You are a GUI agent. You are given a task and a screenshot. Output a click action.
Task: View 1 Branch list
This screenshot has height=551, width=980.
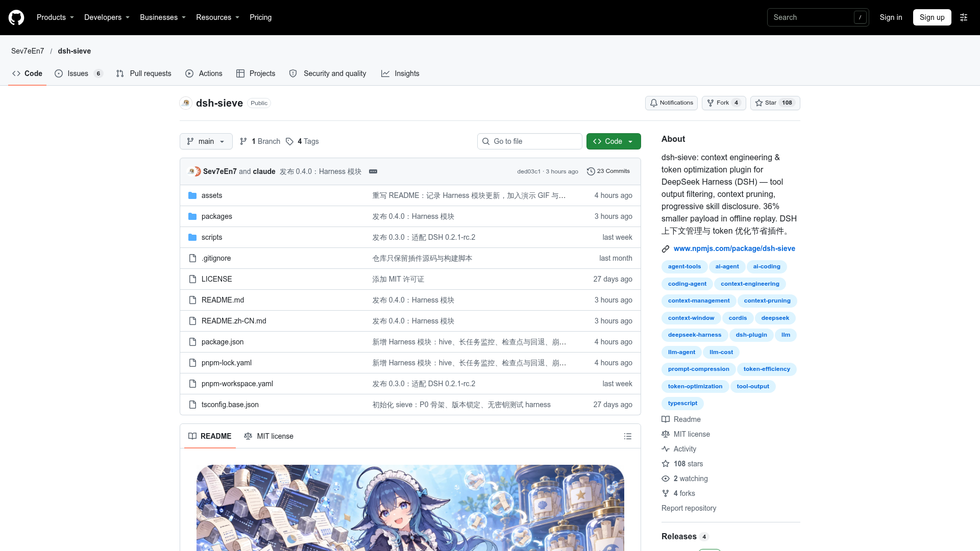(260, 141)
